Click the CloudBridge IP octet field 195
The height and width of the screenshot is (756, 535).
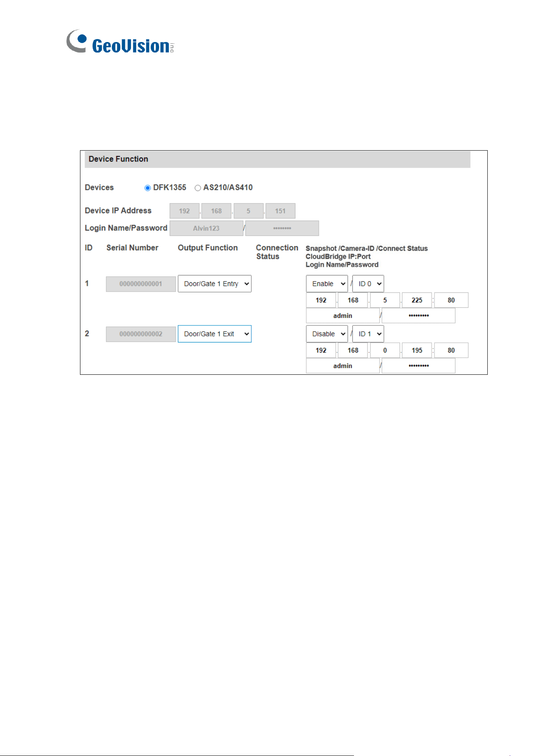coord(417,350)
